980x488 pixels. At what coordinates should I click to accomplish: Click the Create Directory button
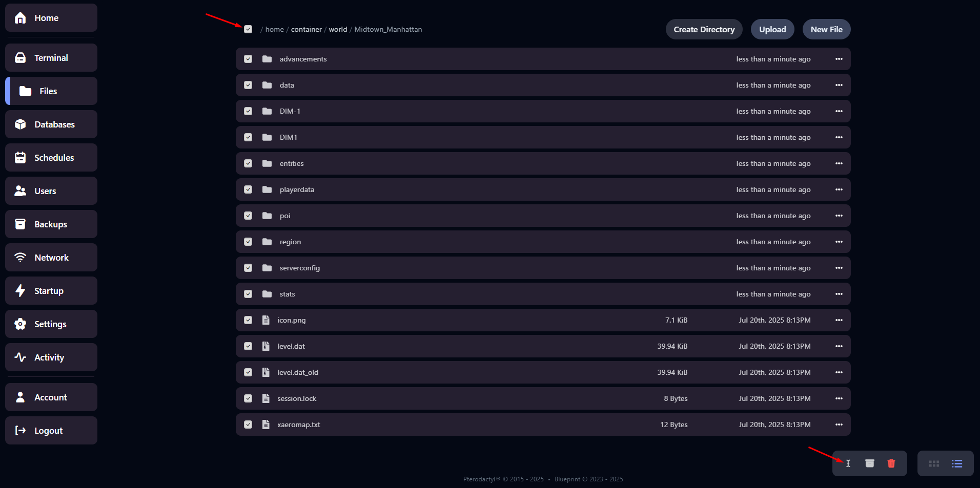pos(704,29)
